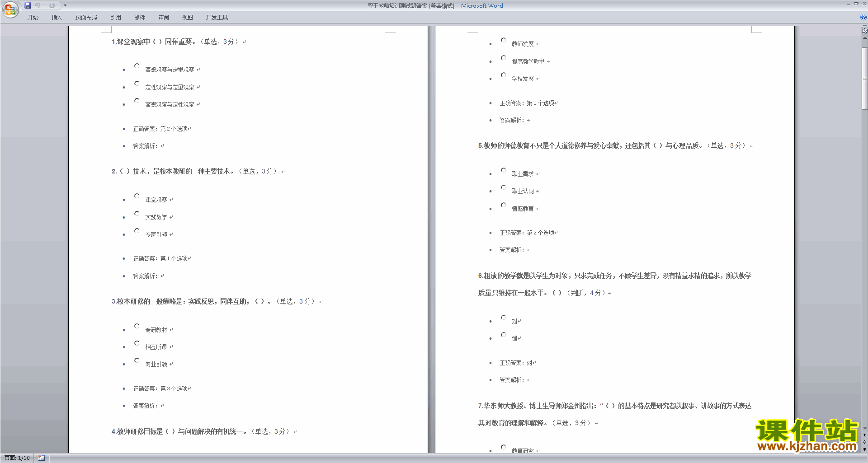This screenshot has width=868, height=463.
Task: Switch to 引用 ribbon tab
Action: coord(115,17)
